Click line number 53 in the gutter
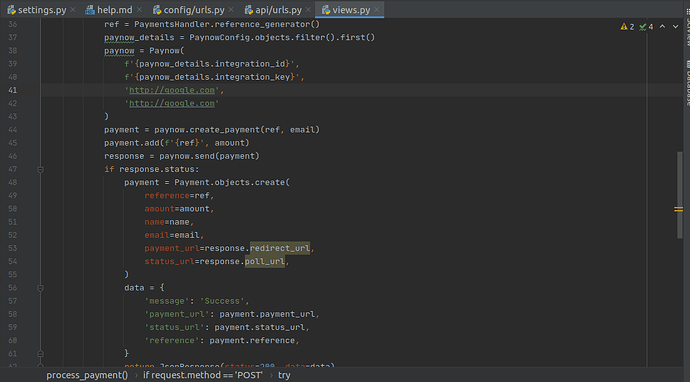Viewport: 690px width, 382px height. point(12,248)
